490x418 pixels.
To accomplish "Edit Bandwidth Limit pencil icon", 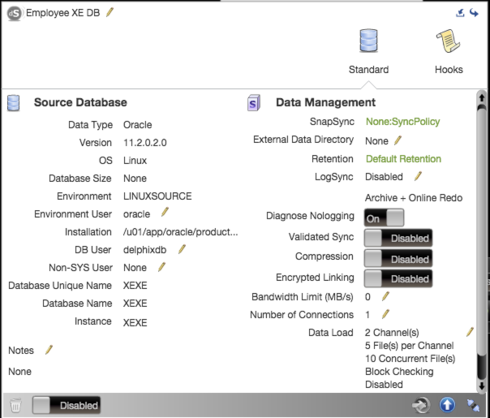I will [386, 296].
